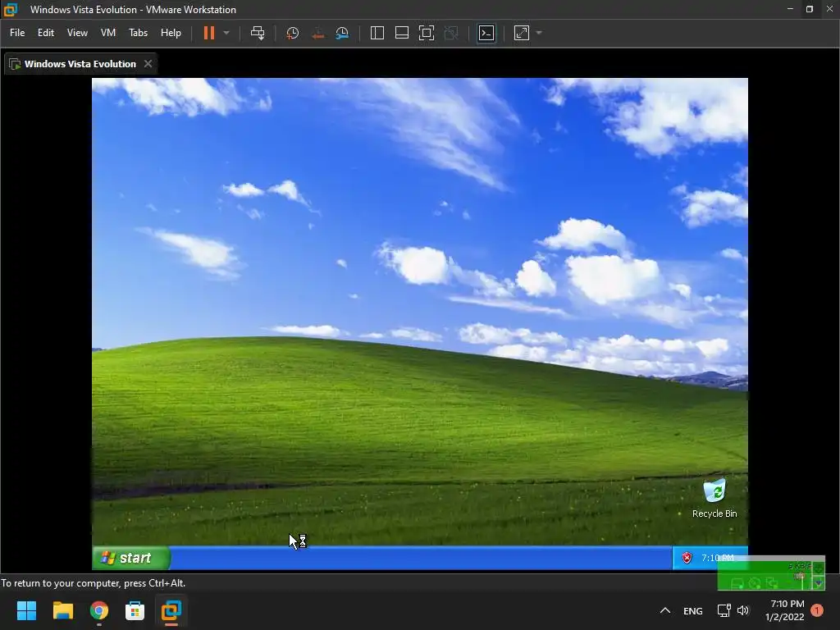This screenshot has height=630, width=840.
Task: Open the VM menu
Action: 108,33
